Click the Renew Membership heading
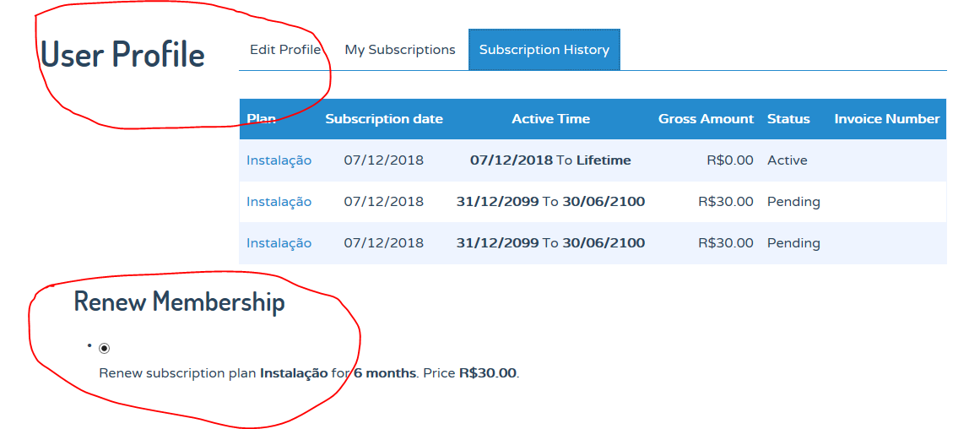Screen dimensions: 980x429 point(180,301)
